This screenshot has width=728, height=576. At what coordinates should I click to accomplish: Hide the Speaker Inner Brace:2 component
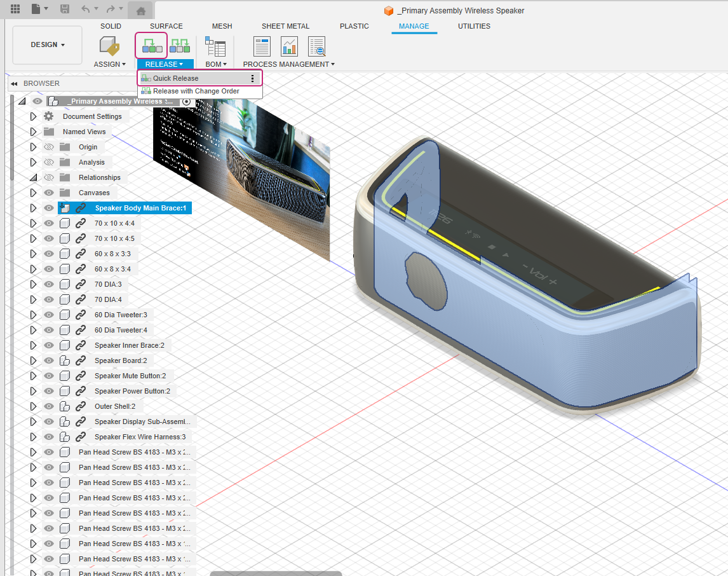pyautogui.click(x=49, y=345)
